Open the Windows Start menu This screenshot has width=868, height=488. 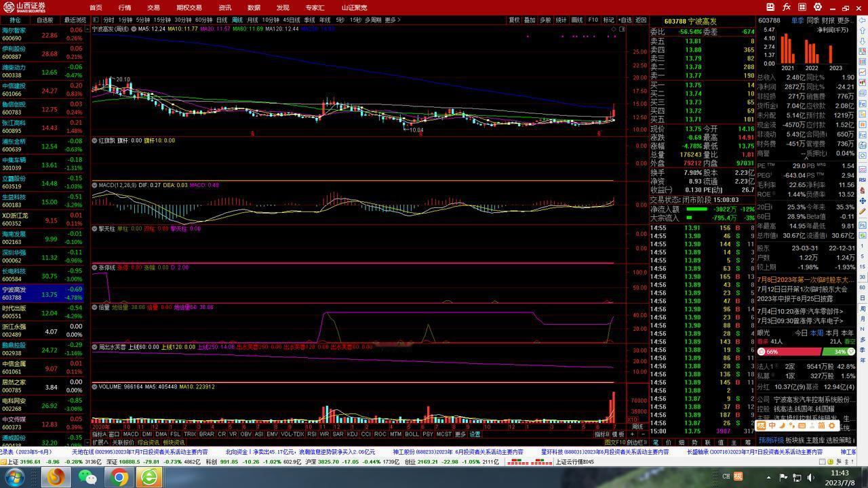(x=14, y=477)
